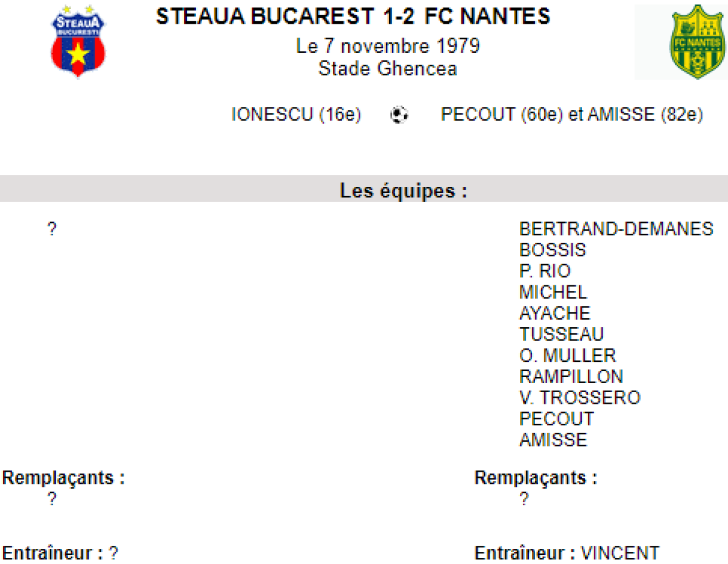Click player name P. RIO

click(x=545, y=271)
